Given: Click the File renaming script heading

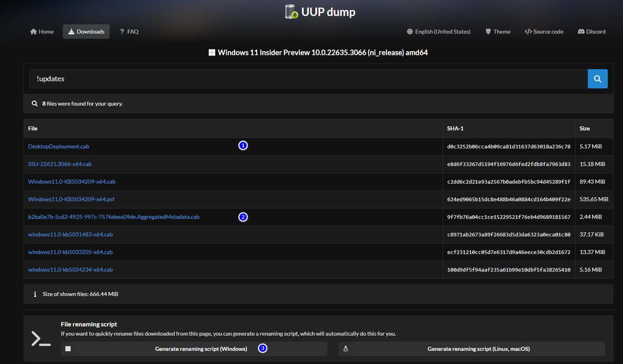Looking at the screenshot, I should pyautogui.click(x=89, y=324).
